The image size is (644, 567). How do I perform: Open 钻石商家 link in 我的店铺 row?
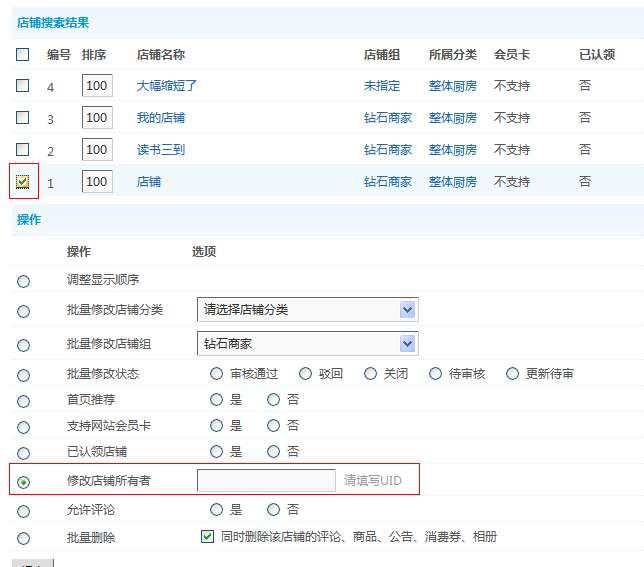click(x=388, y=118)
